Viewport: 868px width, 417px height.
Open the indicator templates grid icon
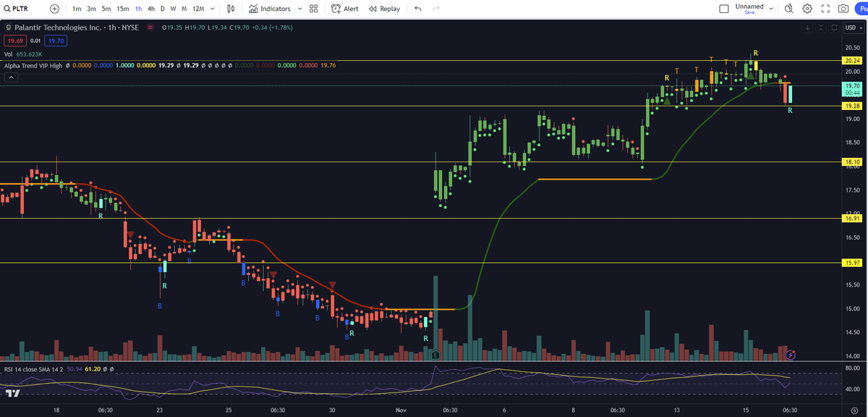[313, 9]
